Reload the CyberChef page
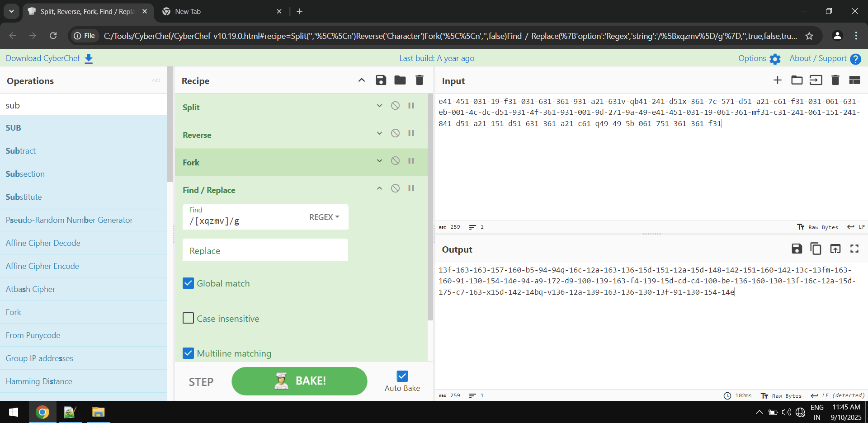Image resolution: width=868 pixels, height=423 pixels. pos(53,36)
